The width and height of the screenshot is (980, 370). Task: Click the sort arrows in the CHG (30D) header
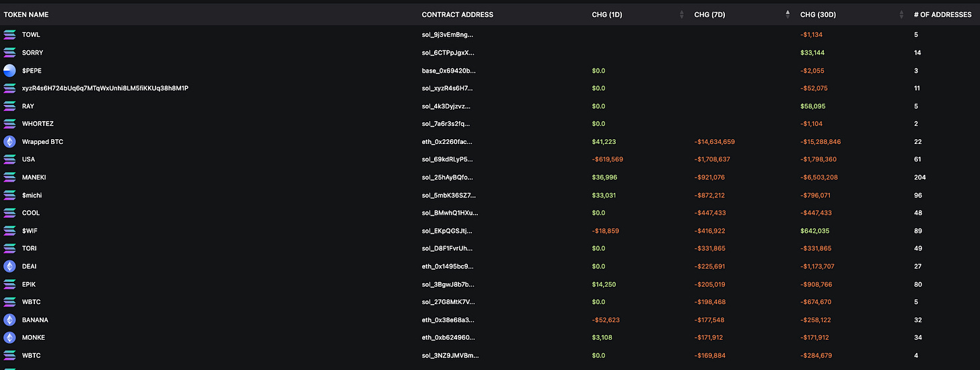(x=901, y=15)
